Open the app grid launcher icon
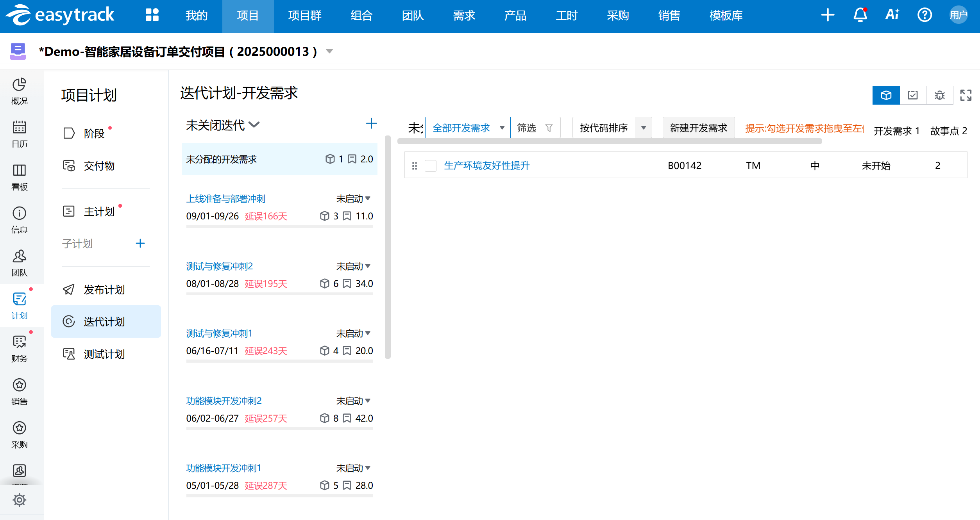 (x=152, y=15)
